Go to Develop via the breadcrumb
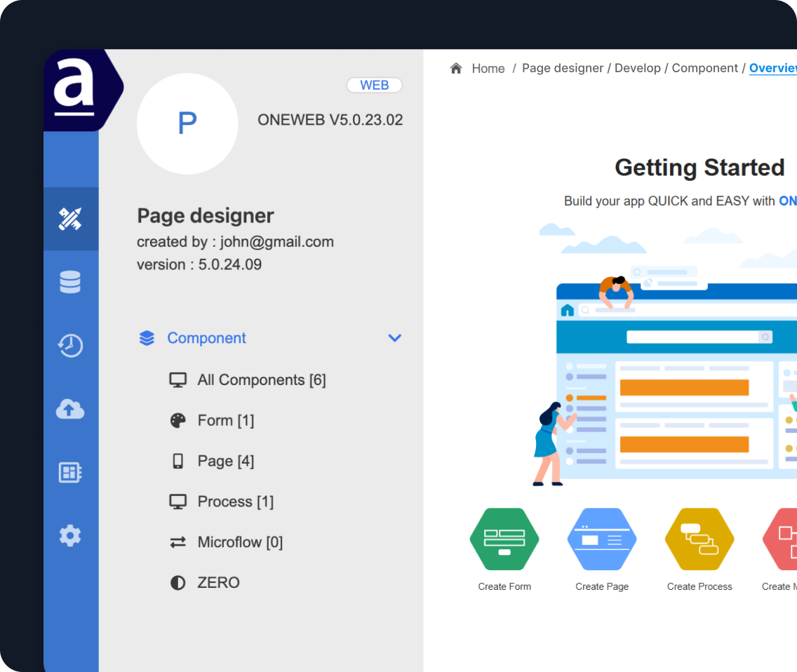 (637, 67)
